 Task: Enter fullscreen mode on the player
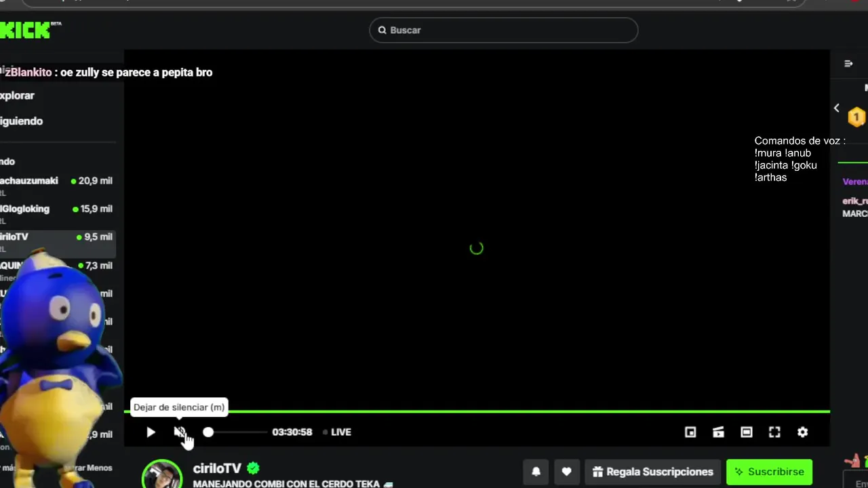coord(774,432)
